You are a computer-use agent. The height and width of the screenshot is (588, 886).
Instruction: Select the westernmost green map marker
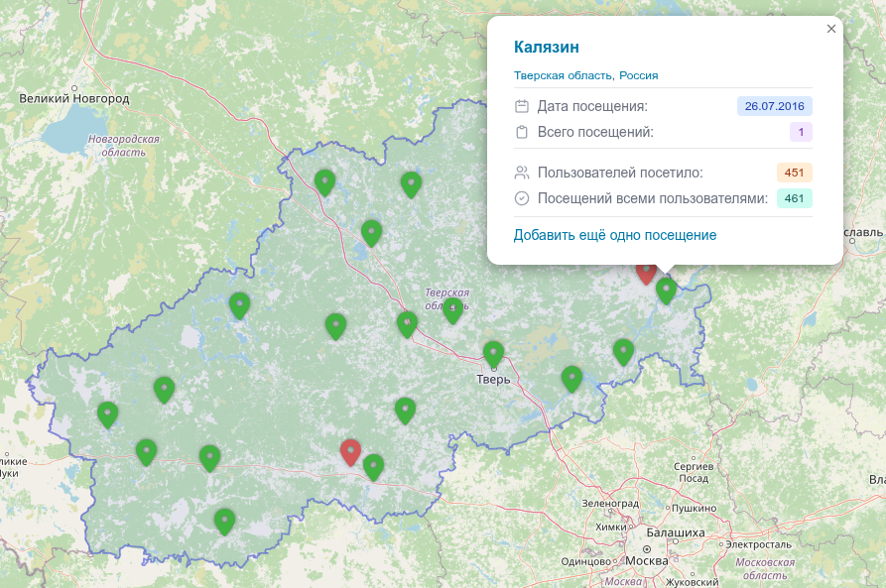[107, 414]
